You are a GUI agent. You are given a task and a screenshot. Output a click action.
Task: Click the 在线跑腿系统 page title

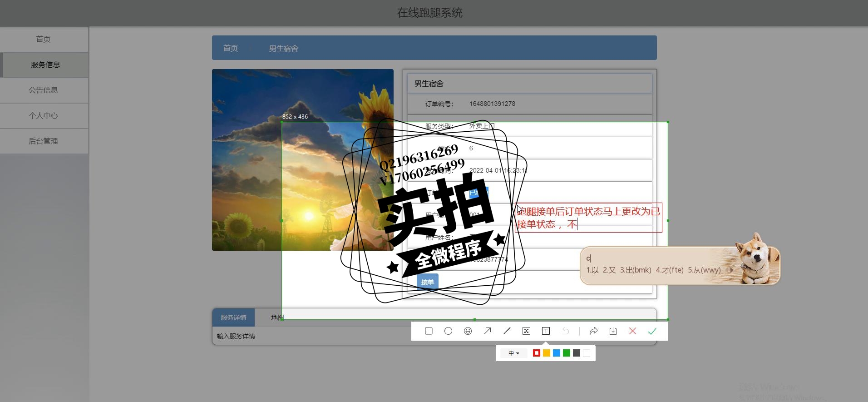429,13
